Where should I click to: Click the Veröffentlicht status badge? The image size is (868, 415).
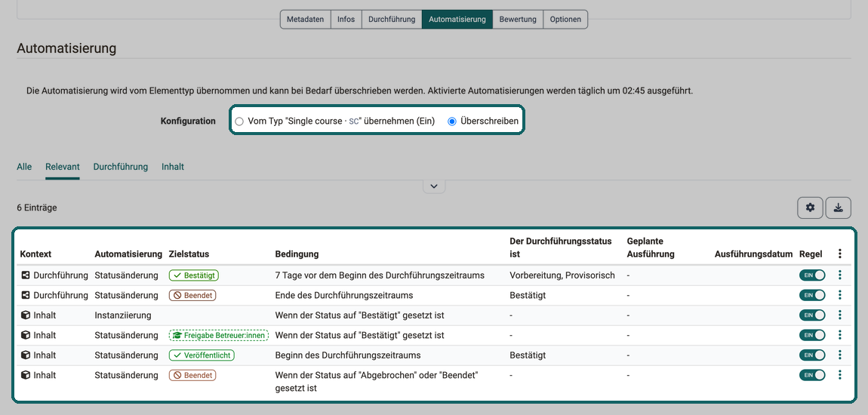tap(202, 355)
